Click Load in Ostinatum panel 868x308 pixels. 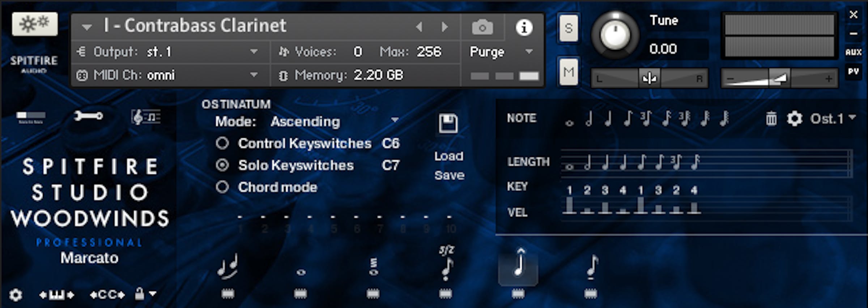coord(448,156)
